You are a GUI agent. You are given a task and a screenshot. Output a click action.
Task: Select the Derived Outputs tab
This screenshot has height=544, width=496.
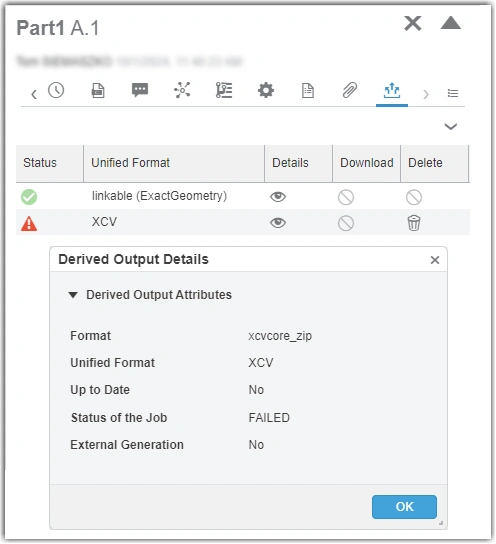392,91
